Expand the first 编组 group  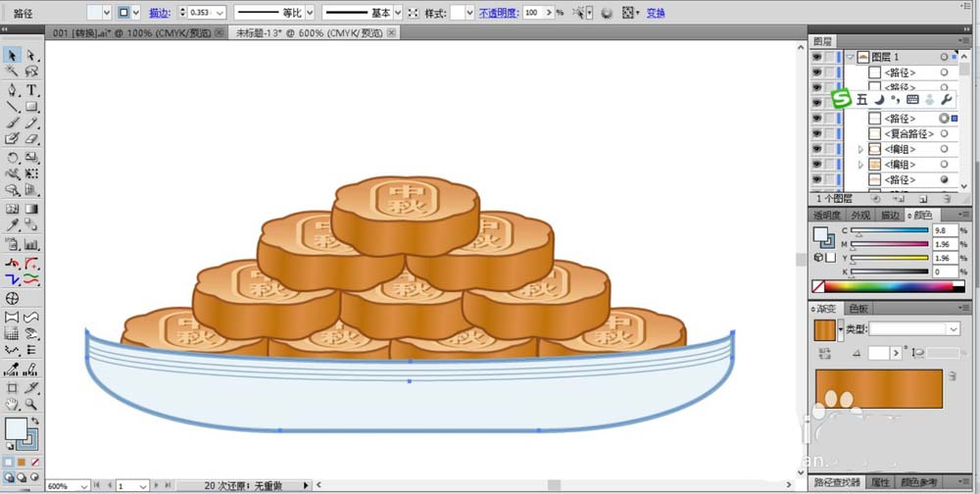(x=860, y=149)
